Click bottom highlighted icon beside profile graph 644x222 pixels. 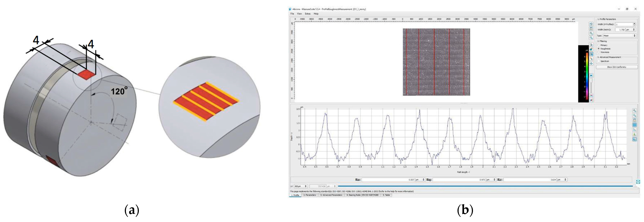click(x=634, y=139)
